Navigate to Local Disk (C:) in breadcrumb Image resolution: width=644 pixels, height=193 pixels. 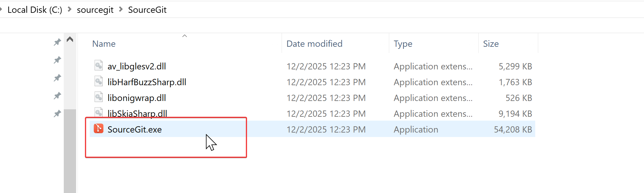coord(35,10)
